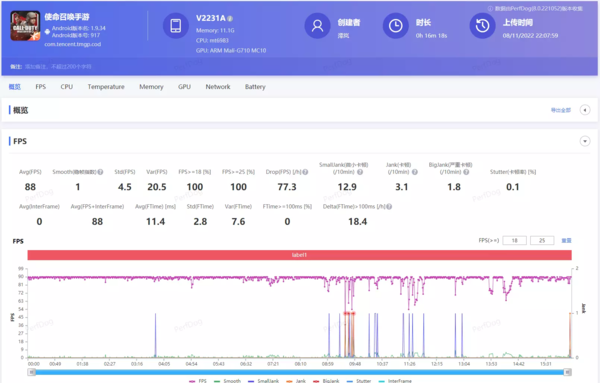This screenshot has height=383, width=600.
Task: Toggle the BigJank series in chart legend
Action: (326, 381)
